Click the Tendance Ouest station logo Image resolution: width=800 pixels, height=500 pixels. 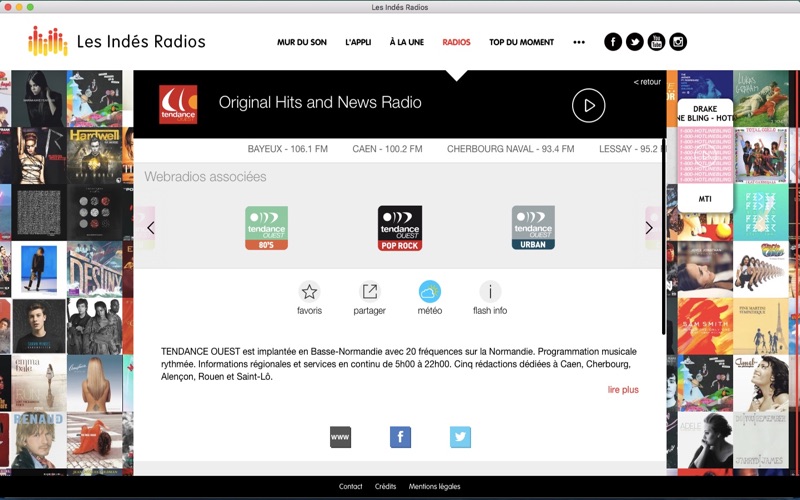(x=178, y=105)
